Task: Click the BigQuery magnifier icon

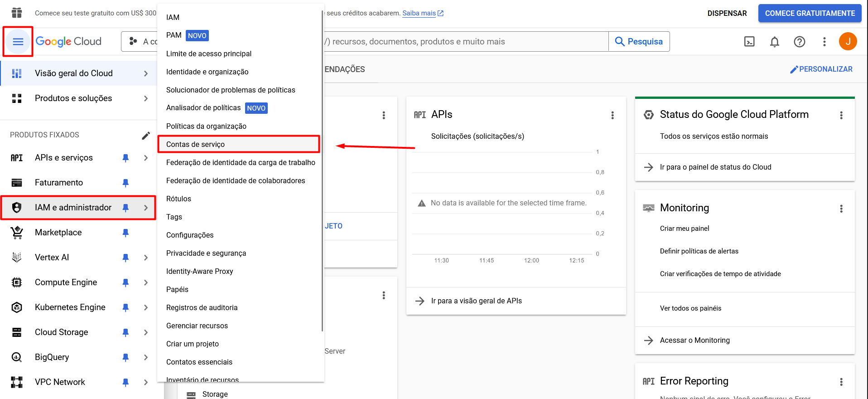Action: (17, 357)
